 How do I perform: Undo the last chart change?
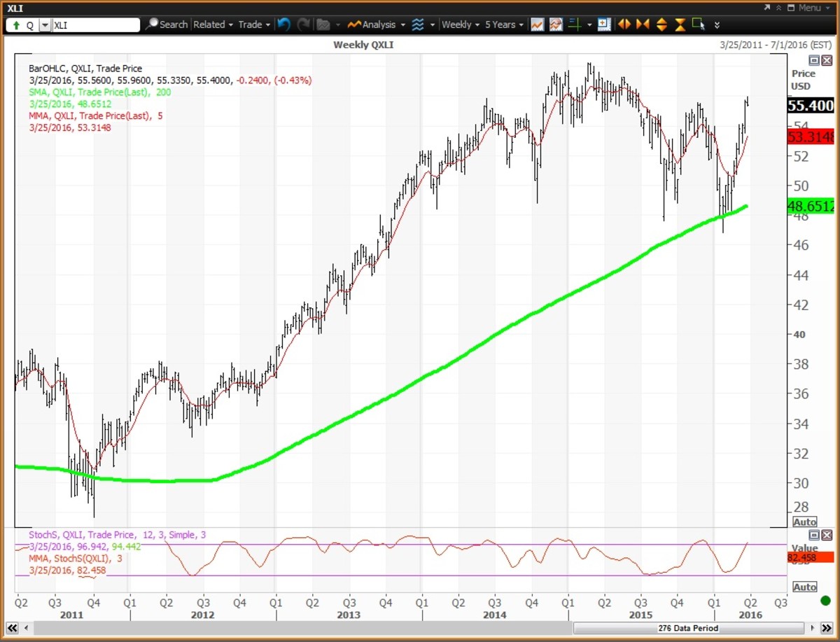tap(283, 25)
